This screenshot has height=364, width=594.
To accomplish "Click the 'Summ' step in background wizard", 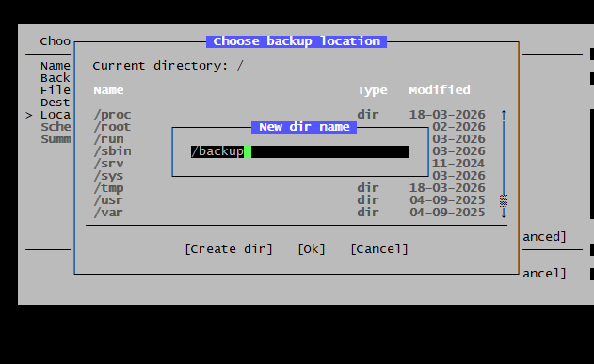I will [56, 139].
